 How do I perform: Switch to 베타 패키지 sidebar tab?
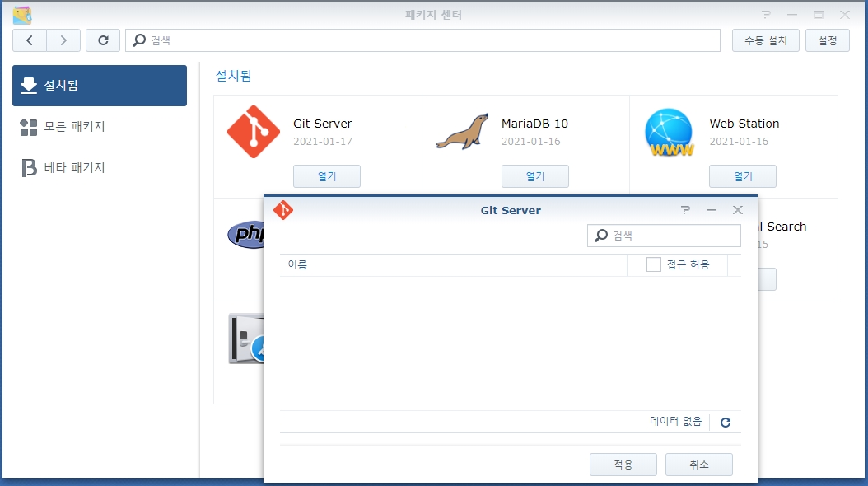tap(100, 168)
